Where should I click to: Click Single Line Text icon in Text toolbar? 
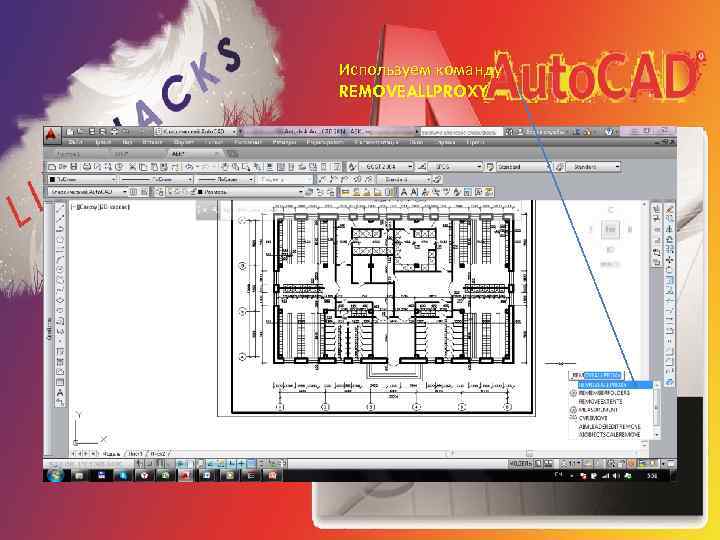(414, 192)
